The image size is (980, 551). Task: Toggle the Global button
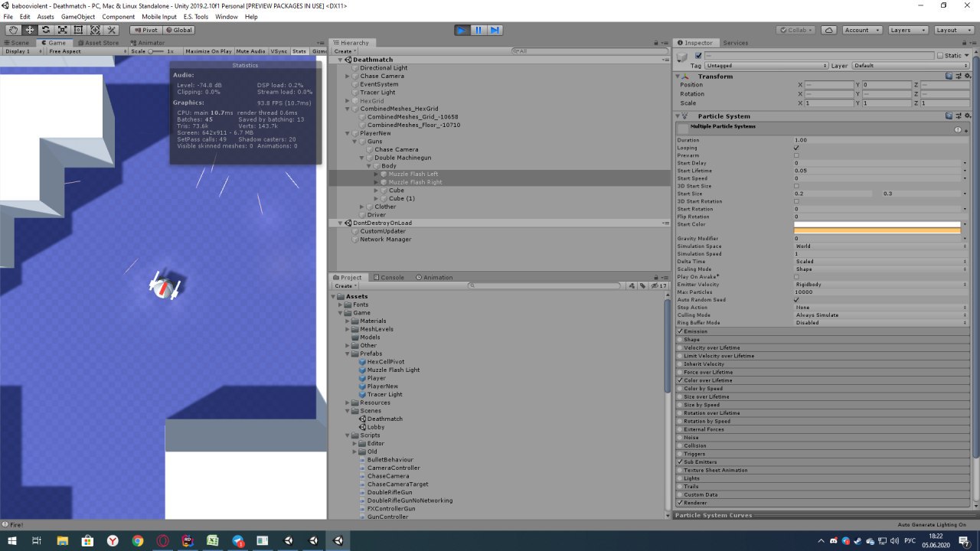pos(178,30)
